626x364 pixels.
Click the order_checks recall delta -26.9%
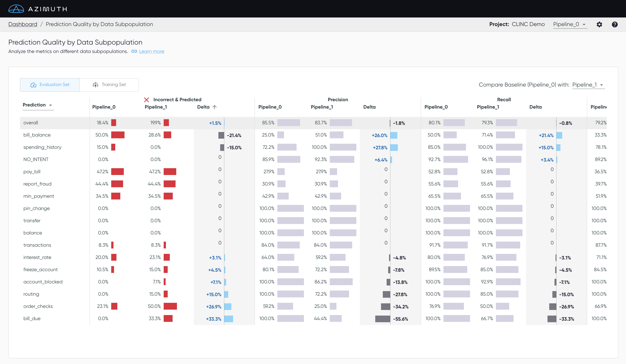[x=566, y=307]
